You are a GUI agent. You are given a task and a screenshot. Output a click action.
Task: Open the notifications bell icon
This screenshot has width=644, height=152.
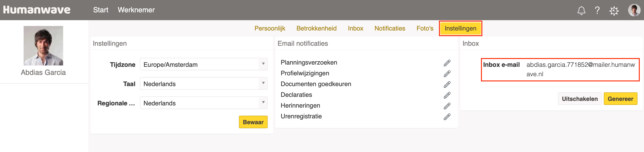[x=581, y=10]
